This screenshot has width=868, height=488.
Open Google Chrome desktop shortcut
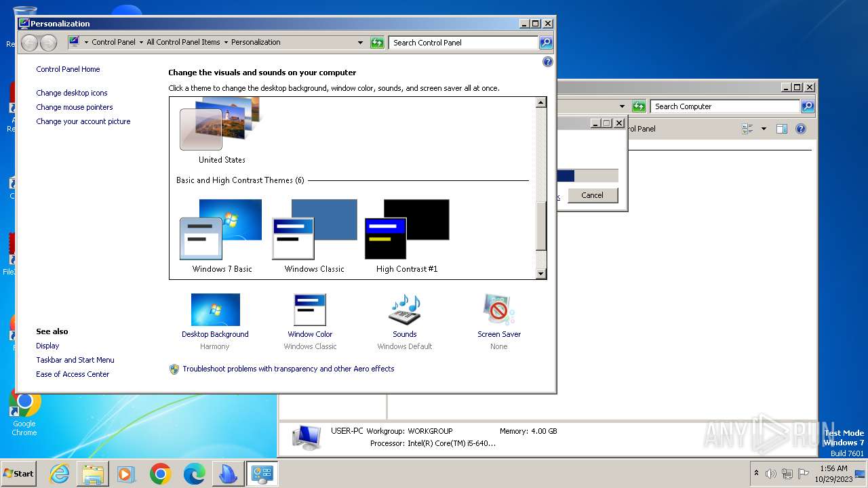[24, 412]
